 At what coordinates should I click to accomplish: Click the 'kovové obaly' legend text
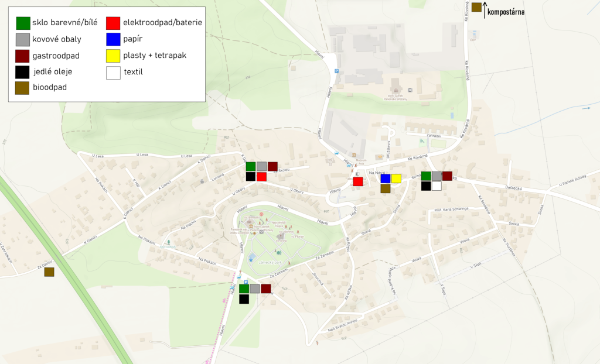click(x=57, y=39)
